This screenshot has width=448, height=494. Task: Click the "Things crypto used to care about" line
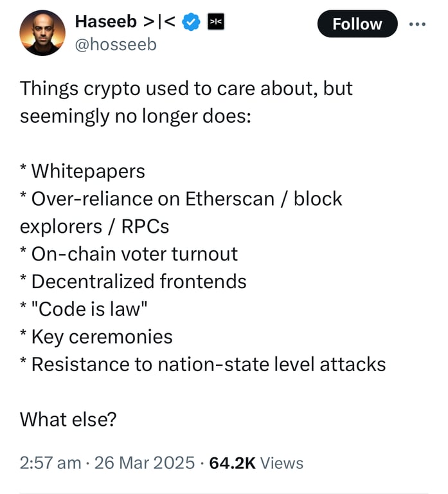click(x=186, y=89)
